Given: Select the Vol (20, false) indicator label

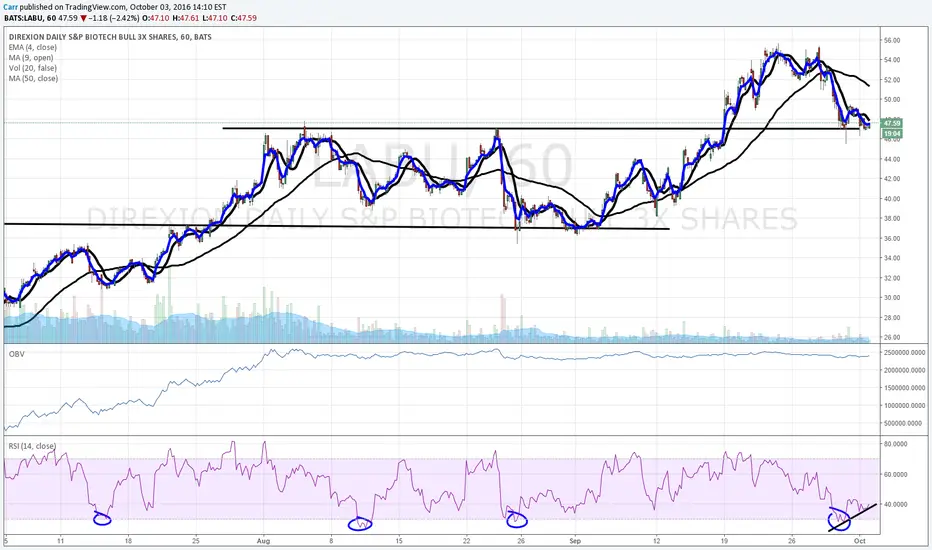Looking at the screenshot, I should point(33,68).
